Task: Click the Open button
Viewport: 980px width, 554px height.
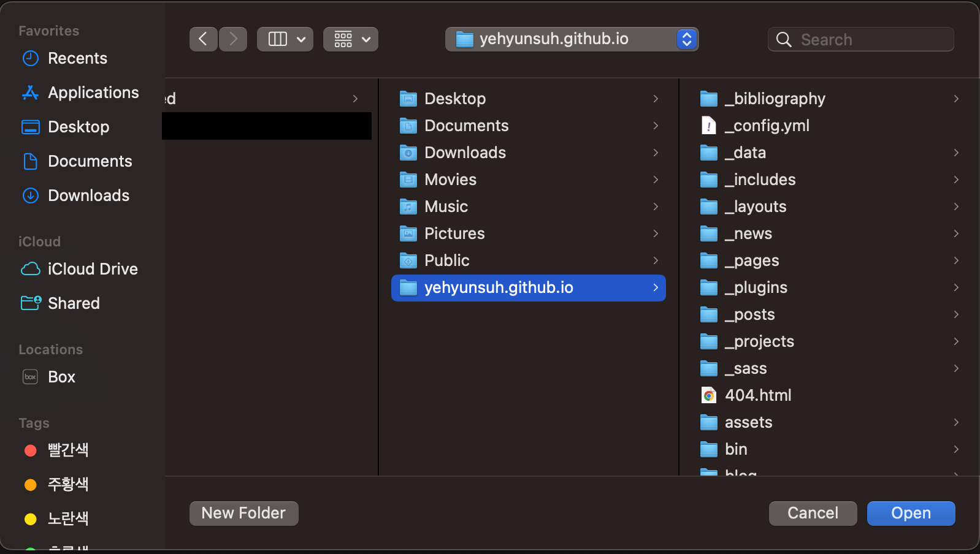Action: click(911, 514)
